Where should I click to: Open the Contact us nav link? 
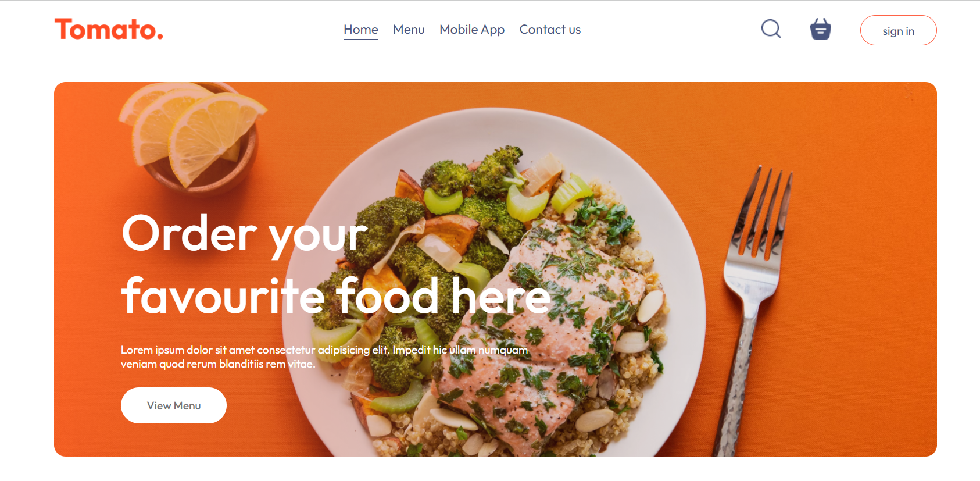pyautogui.click(x=550, y=30)
